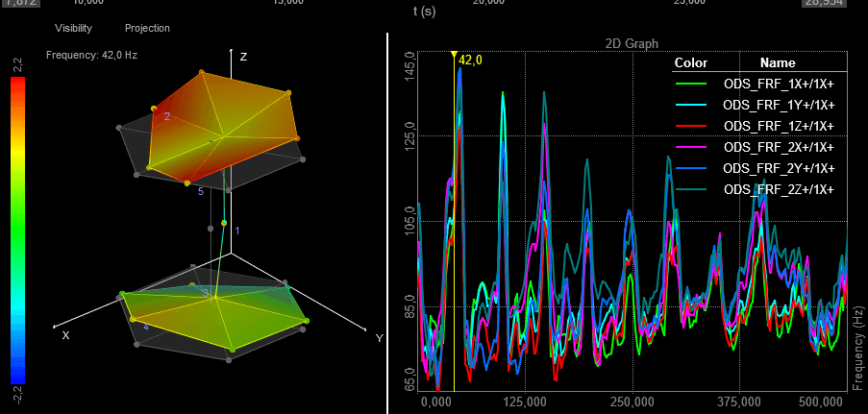Select legend entry ODS_FRF_1Z+/1X+

(x=779, y=126)
